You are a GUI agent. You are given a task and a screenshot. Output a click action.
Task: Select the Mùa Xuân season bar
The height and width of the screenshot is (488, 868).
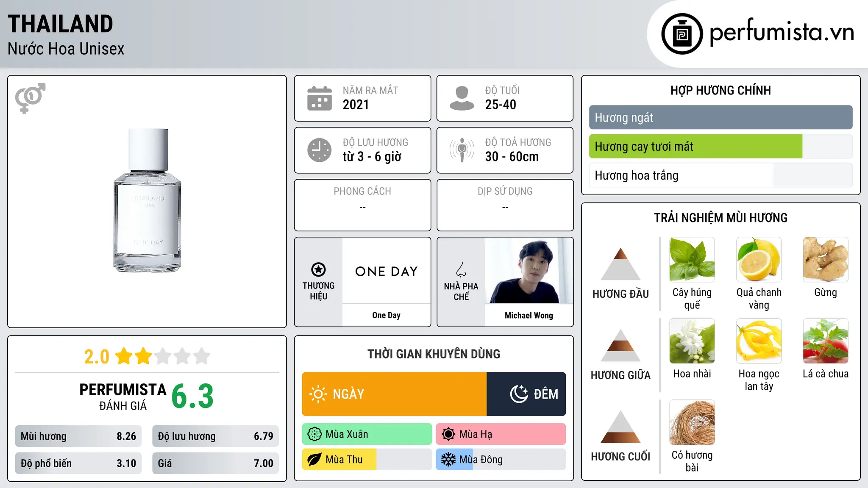click(x=367, y=434)
